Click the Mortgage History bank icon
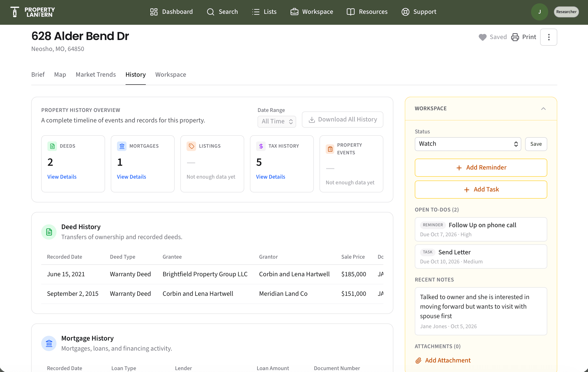The width and height of the screenshot is (588, 372). point(49,343)
